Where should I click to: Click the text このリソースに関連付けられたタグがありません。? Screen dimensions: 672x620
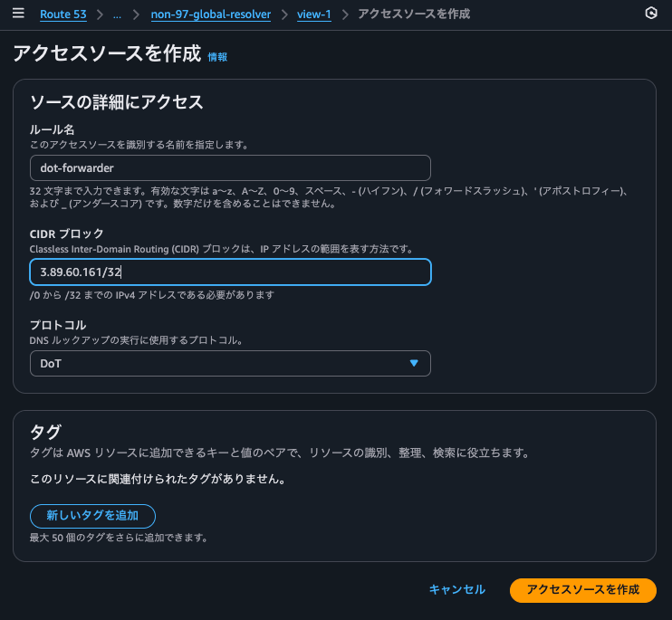158,479
